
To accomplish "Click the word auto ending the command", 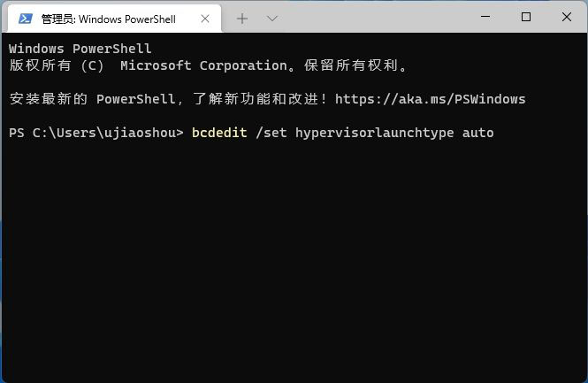I will [x=477, y=133].
